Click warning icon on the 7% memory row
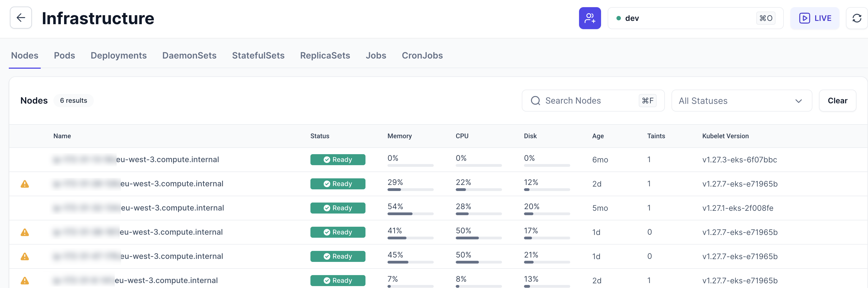Viewport: 868px width, 288px height. [x=24, y=281]
